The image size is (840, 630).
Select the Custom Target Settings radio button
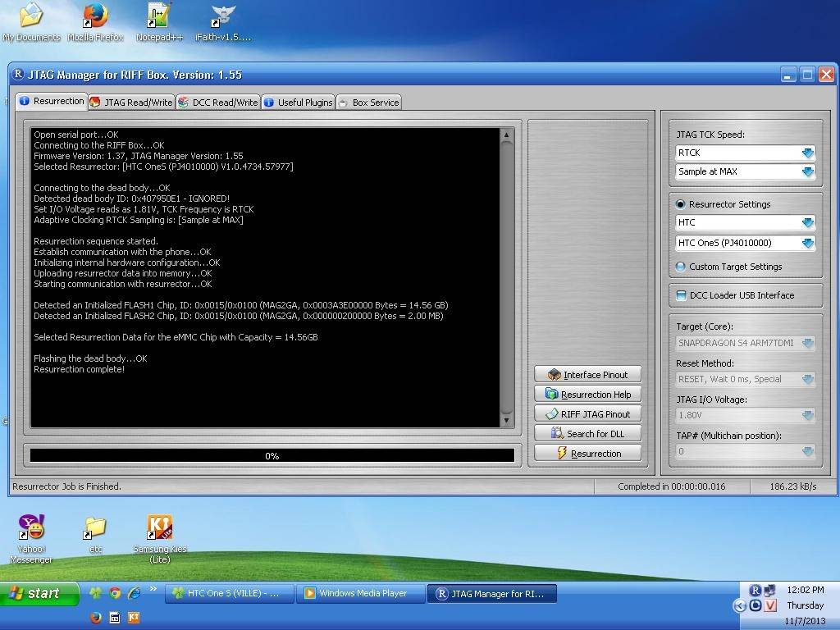click(680, 267)
